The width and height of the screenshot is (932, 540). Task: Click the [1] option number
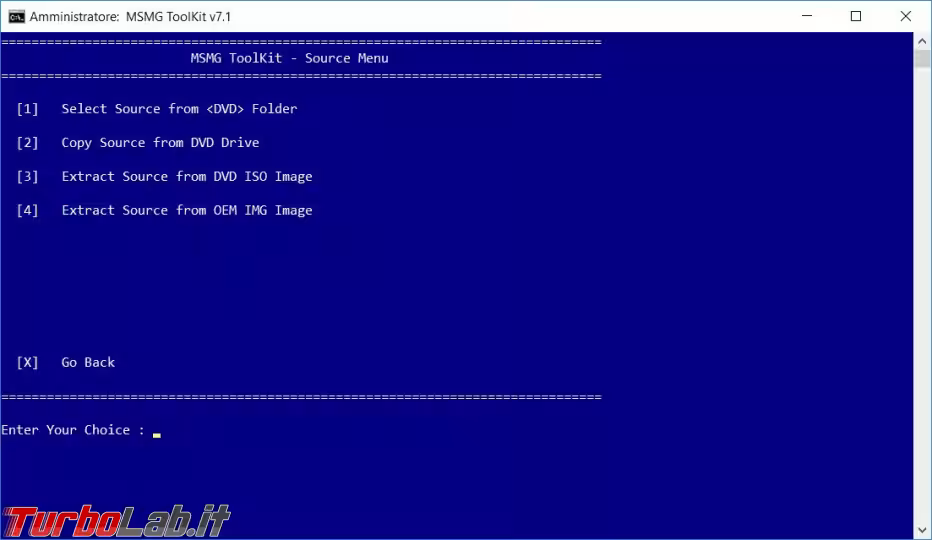(27, 109)
